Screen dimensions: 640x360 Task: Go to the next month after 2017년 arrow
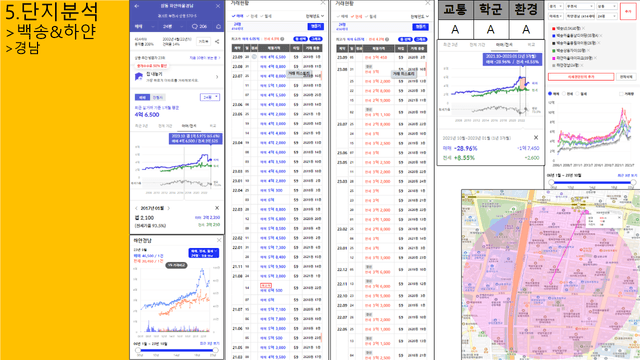[169, 208]
